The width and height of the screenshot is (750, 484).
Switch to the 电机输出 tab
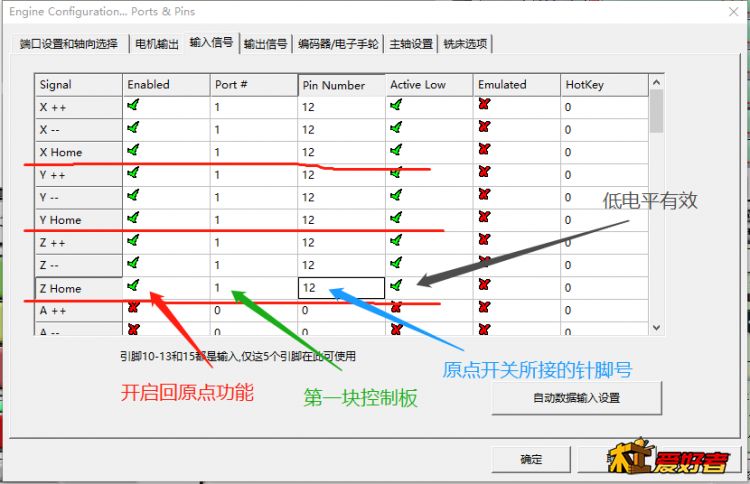156,44
